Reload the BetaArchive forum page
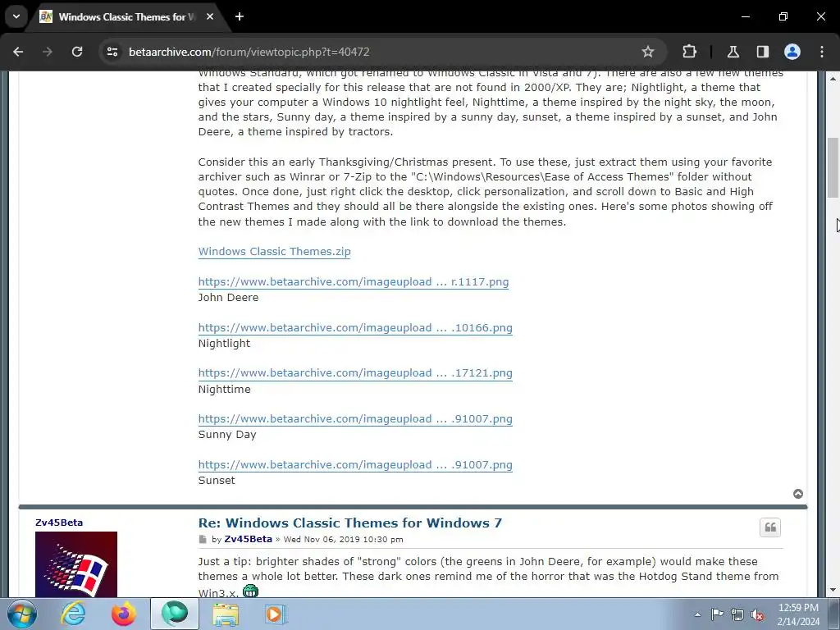840x630 pixels. [77, 52]
